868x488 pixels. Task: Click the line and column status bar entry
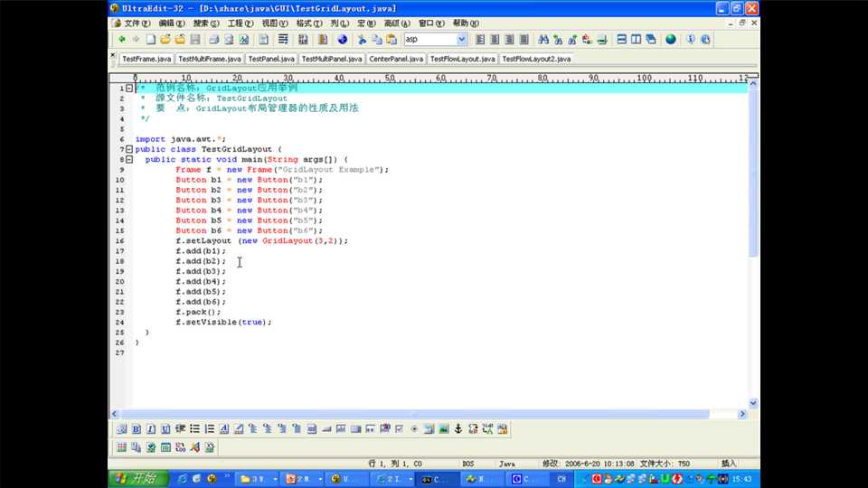pos(395,464)
